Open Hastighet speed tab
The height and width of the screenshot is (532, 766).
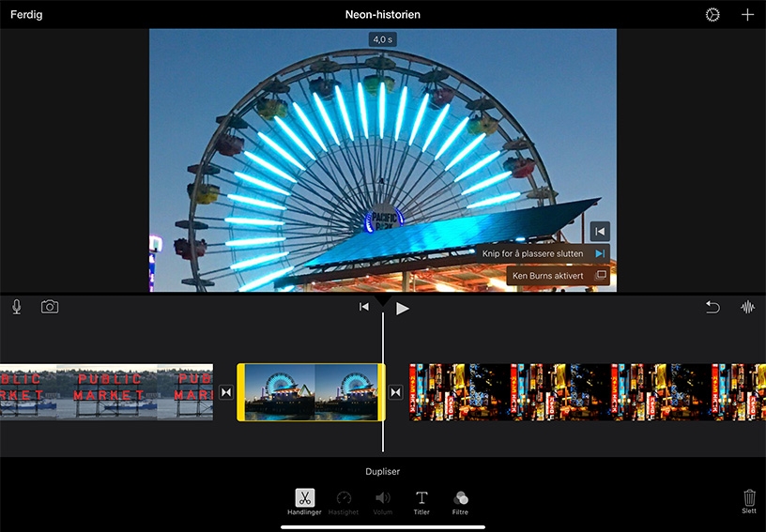(x=344, y=502)
